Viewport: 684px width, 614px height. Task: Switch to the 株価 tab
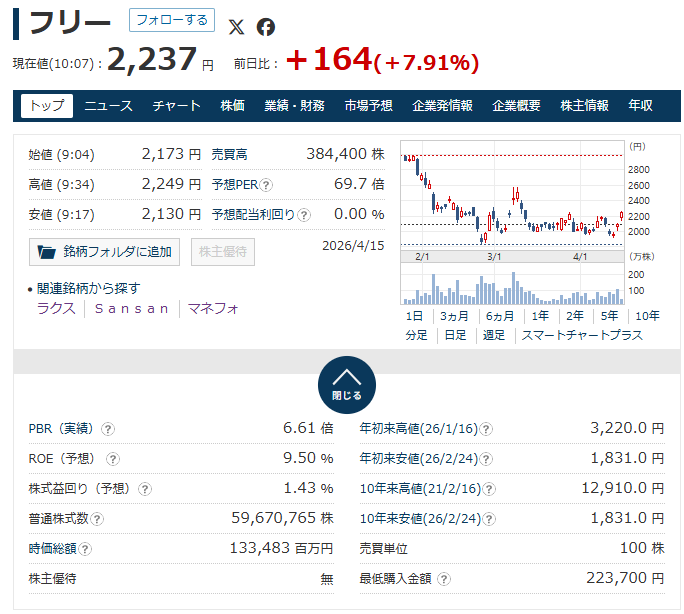coord(233,106)
